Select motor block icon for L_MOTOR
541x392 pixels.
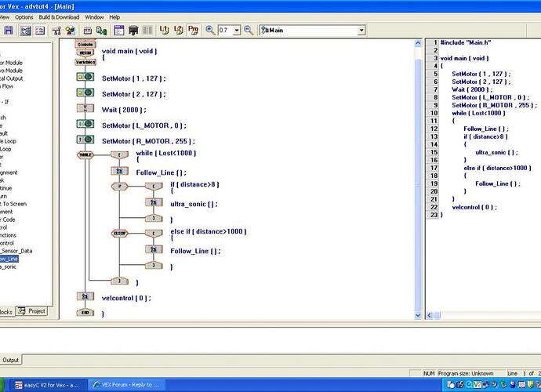click(x=85, y=124)
